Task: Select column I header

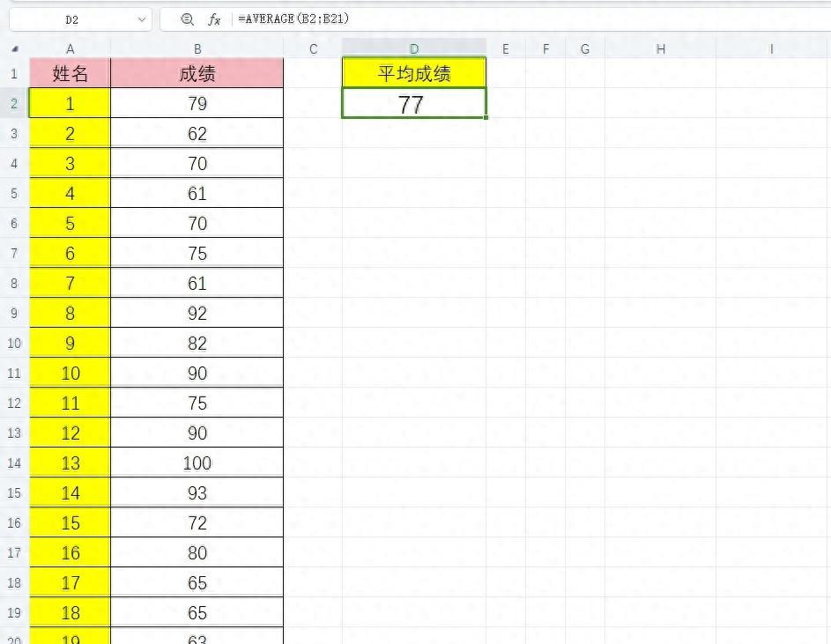Action: pos(772,49)
